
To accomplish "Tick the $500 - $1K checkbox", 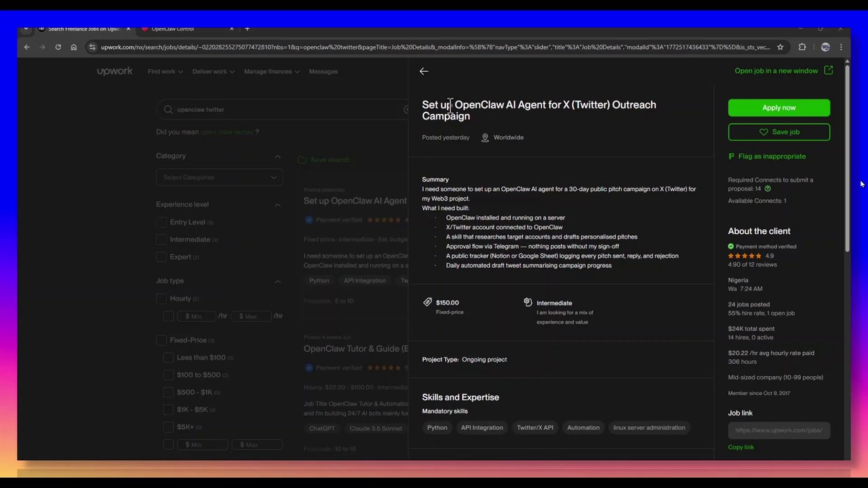I will (x=168, y=392).
